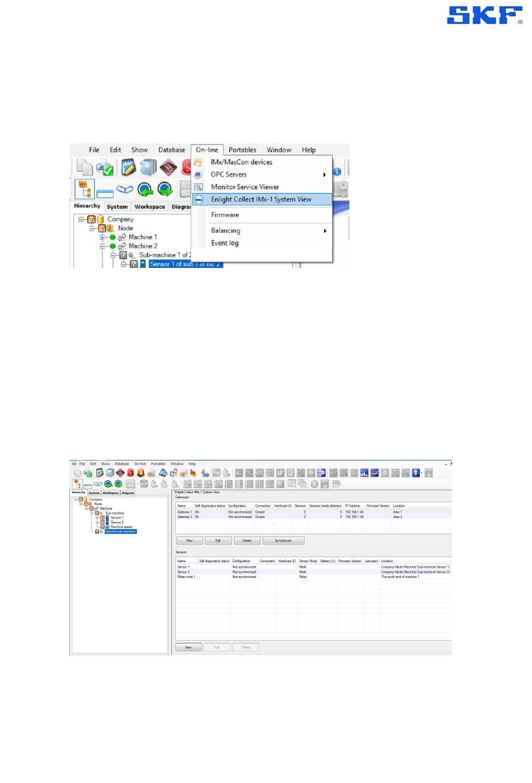The width and height of the screenshot is (532, 783).
Task: Open IMx/MasCon devices in On-line menu
Action: (241, 162)
